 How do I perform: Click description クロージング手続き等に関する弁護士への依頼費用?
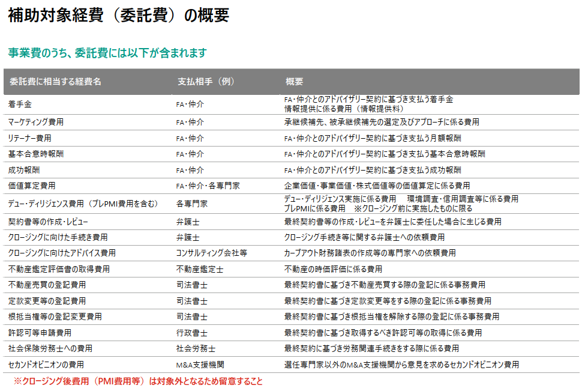tap(365, 237)
